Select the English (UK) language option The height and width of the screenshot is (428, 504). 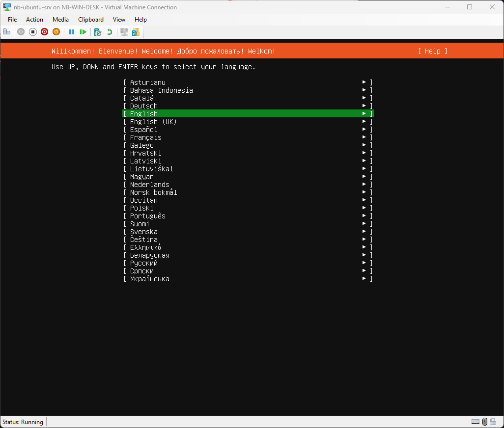[x=153, y=122]
